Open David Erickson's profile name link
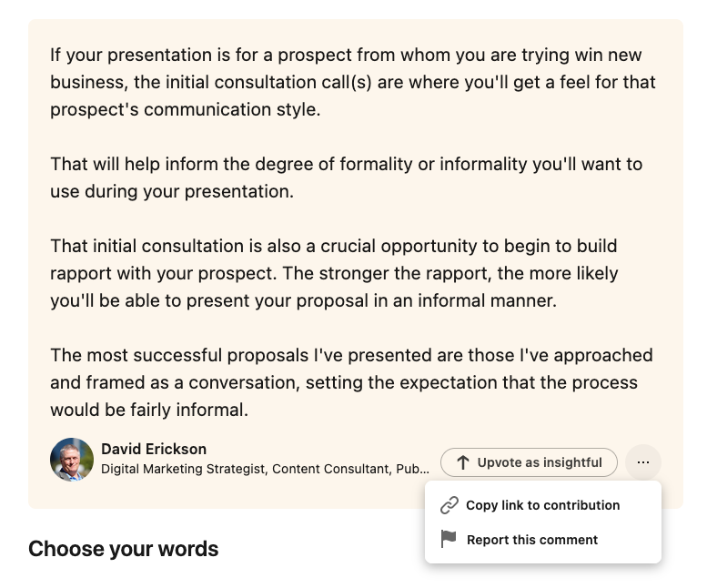The height and width of the screenshot is (588, 707). click(x=154, y=449)
